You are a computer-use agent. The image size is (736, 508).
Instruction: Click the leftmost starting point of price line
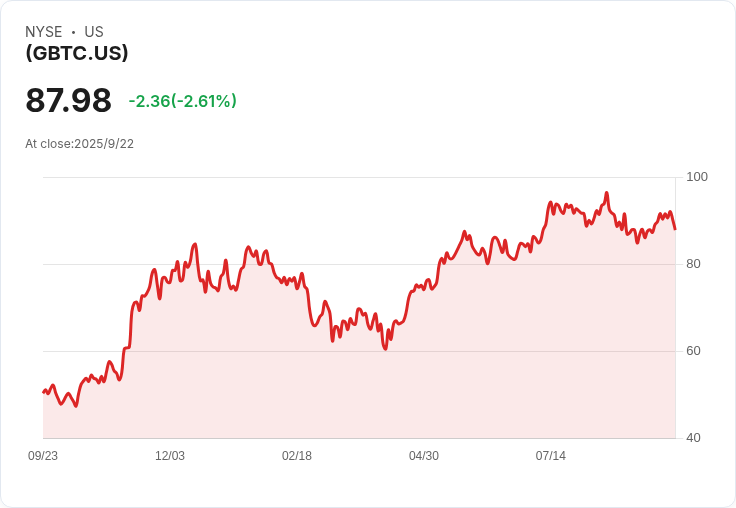coord(43,392)
